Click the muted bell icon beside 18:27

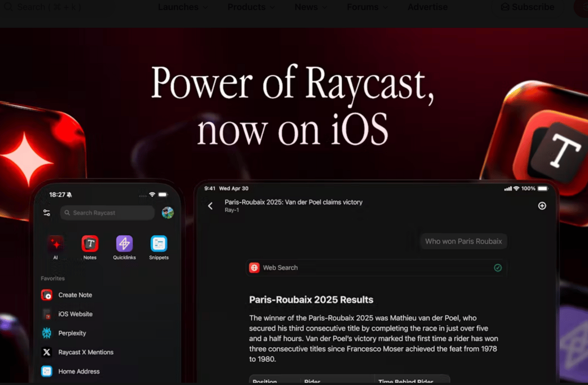[x=69, y=195]
